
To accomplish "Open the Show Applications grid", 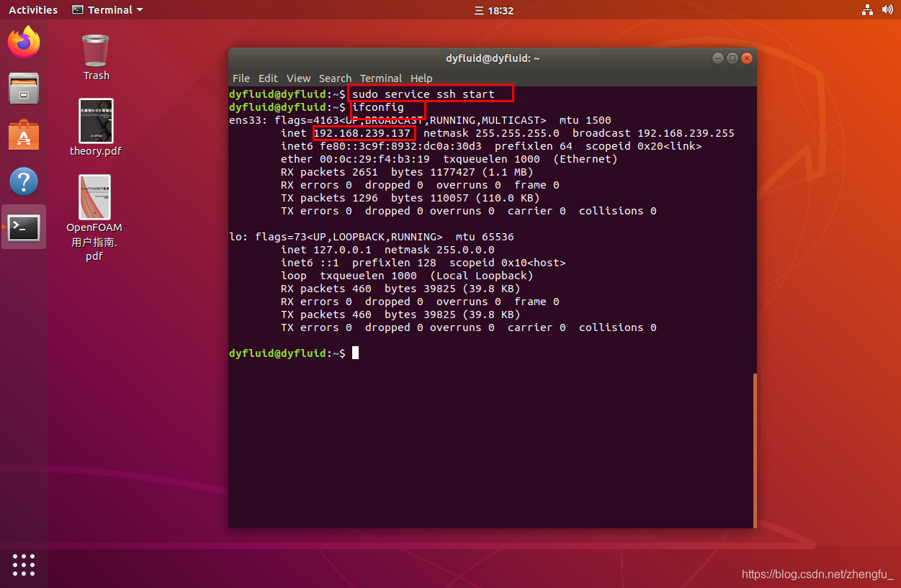I will pos(24,566).
